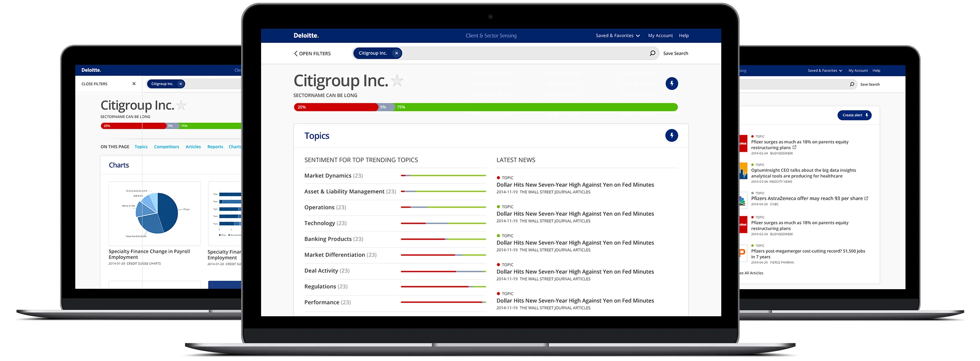The width and height of the screenshot is (980, 361).
Task: Jump to Competitors tab on left laptop
Action: click(167, 147)
